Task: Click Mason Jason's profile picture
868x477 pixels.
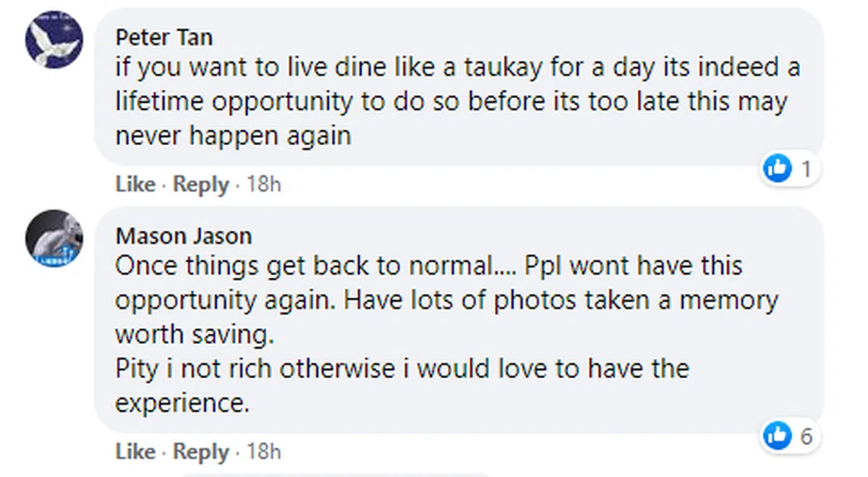Action: (54, 239)
